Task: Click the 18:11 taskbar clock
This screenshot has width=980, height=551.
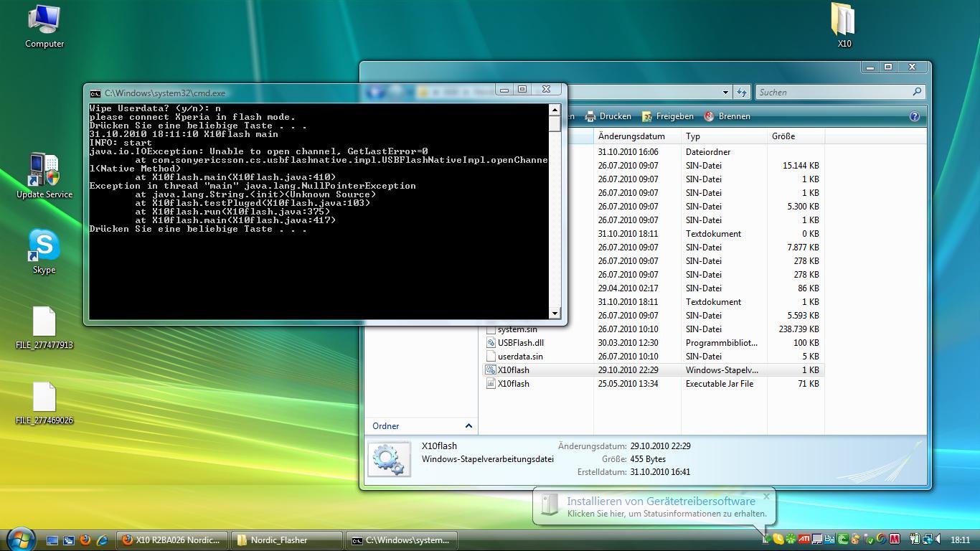Action: point(960,540)
